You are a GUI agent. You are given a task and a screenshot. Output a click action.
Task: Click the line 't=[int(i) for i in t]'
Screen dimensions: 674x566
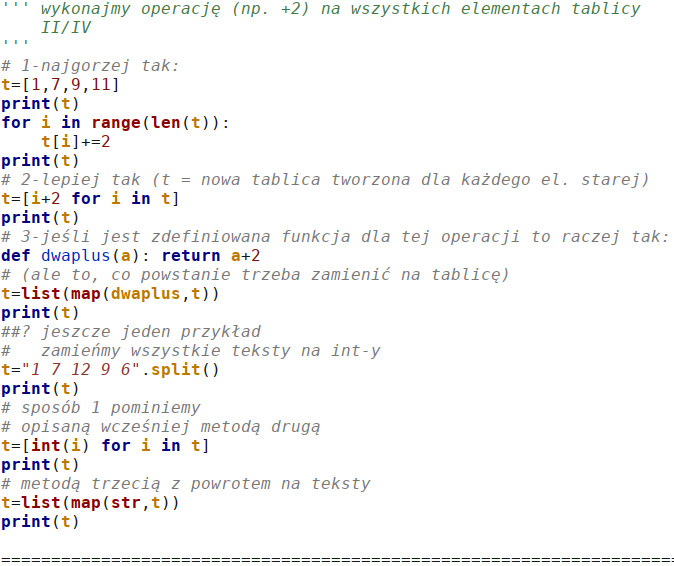pyautogui.click(x=105, y=445)
